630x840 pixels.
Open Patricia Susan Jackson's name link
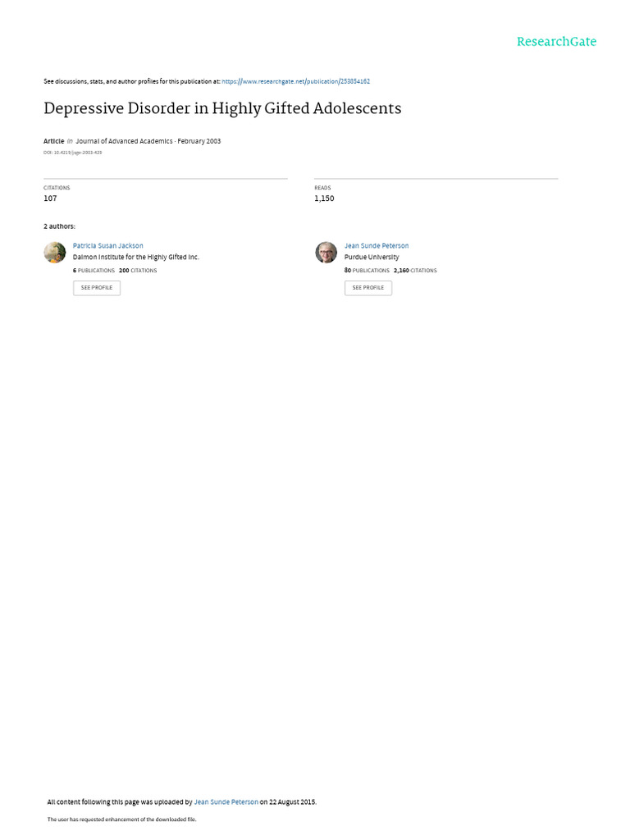(x=107, y=245)
